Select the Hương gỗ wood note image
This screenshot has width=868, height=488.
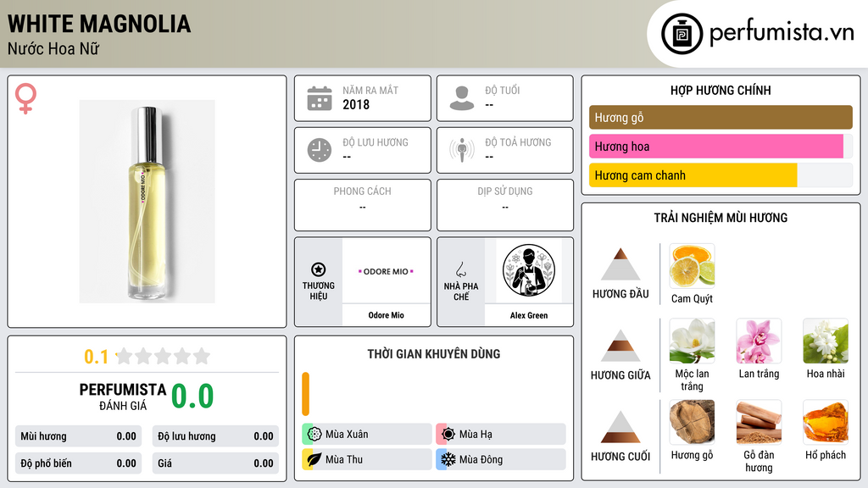point(692,422)
